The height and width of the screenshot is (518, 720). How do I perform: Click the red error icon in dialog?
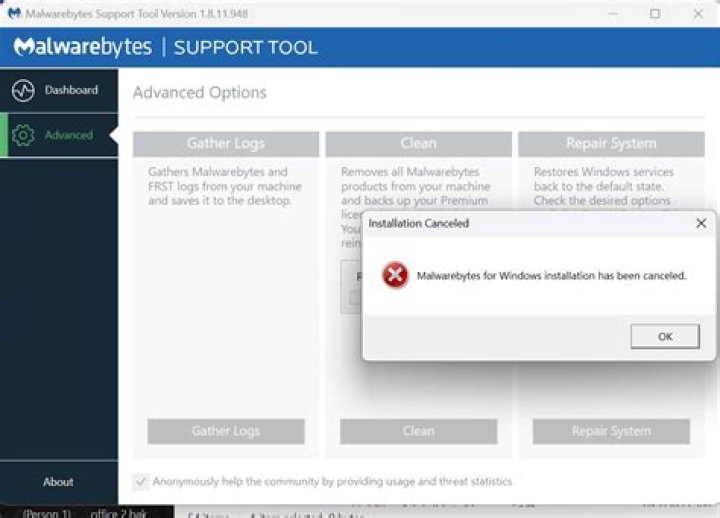(x=395, y=275)
